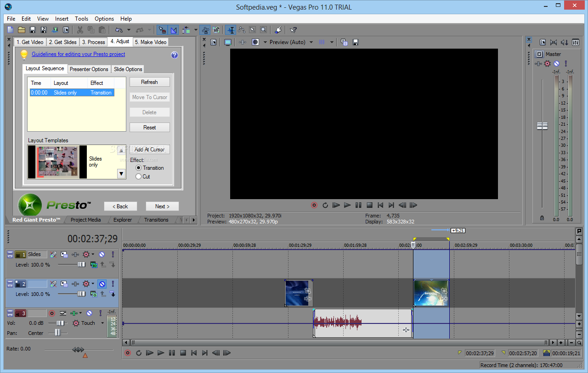This screenshot has height=373, width=588.
Task: Select the Envelope edit tool icon
Action: [x=242, y=30]
